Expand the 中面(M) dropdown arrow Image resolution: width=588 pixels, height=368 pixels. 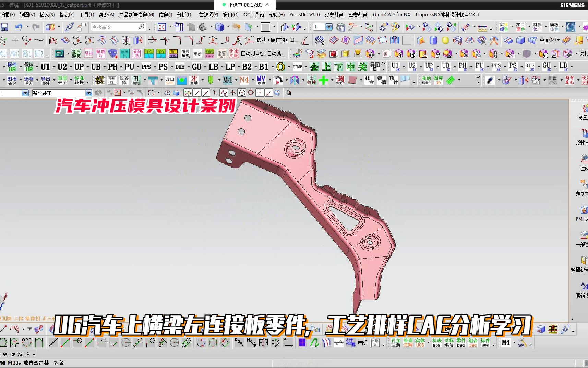point(559,40)
